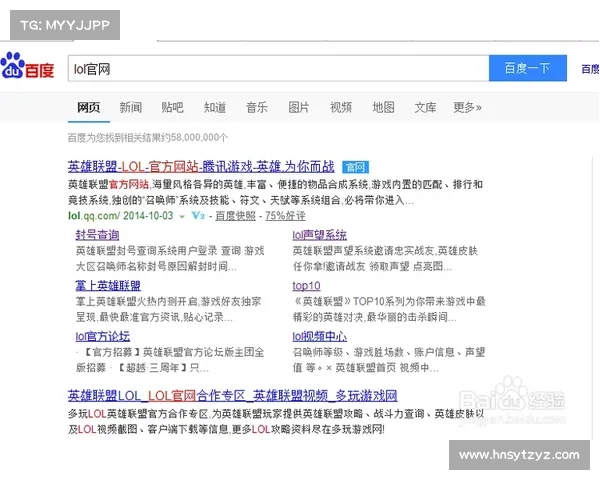Click the snippet starting 《英雄联盟》TOP10系列
Viewport: 600px width, 480px height.
[389, 309]
